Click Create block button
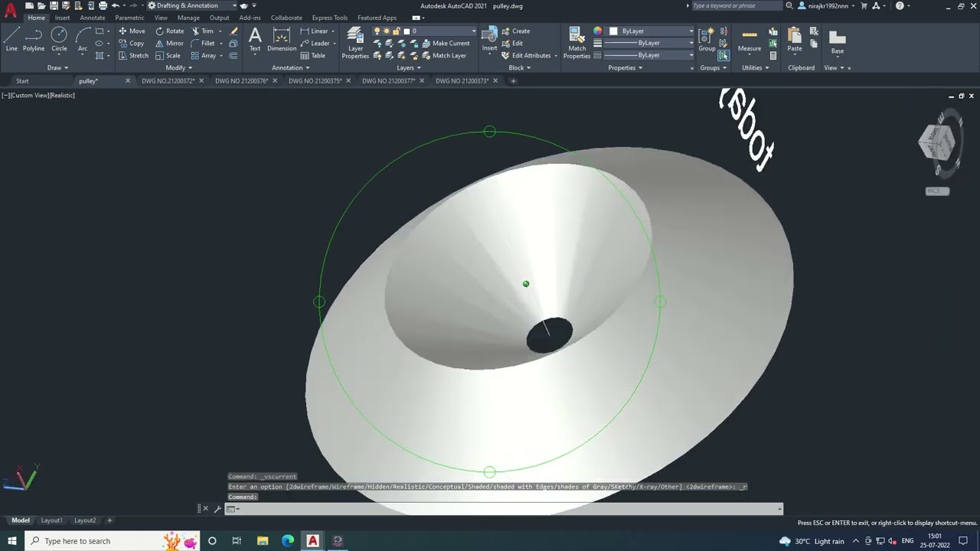This screenshot has width=980, height=551. click(x=515, y=31)
